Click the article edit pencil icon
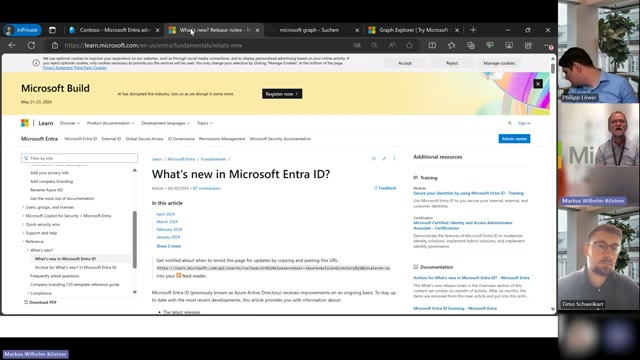640x360 pixels. point(384,158)
